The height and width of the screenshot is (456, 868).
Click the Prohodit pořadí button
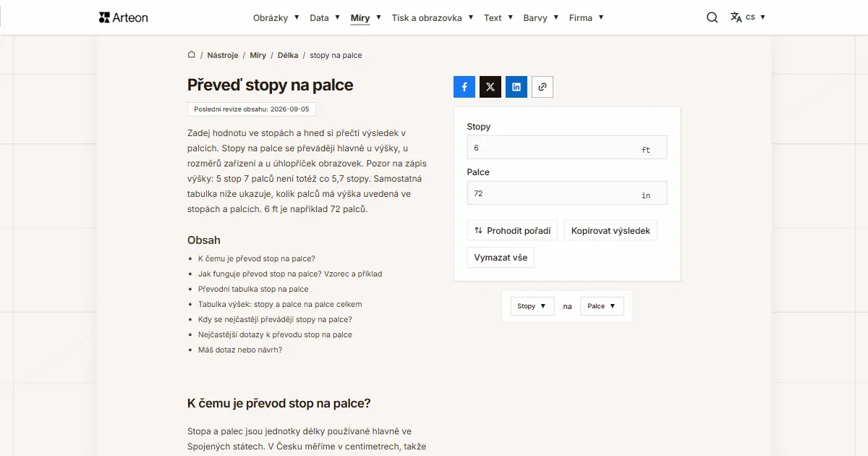point(512,231)
